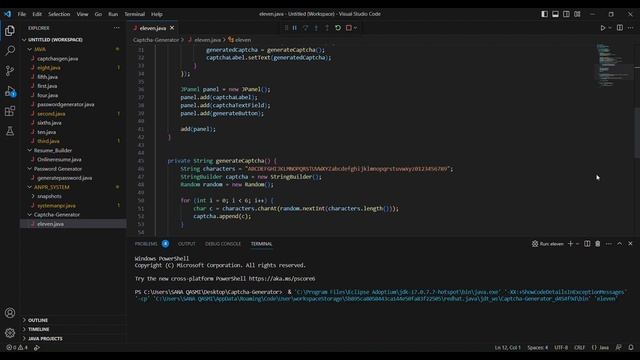The width and height of the screenshot is (640, 360).
Task: Switch to the PROBLEMS tab
Action: coord(146,244)
